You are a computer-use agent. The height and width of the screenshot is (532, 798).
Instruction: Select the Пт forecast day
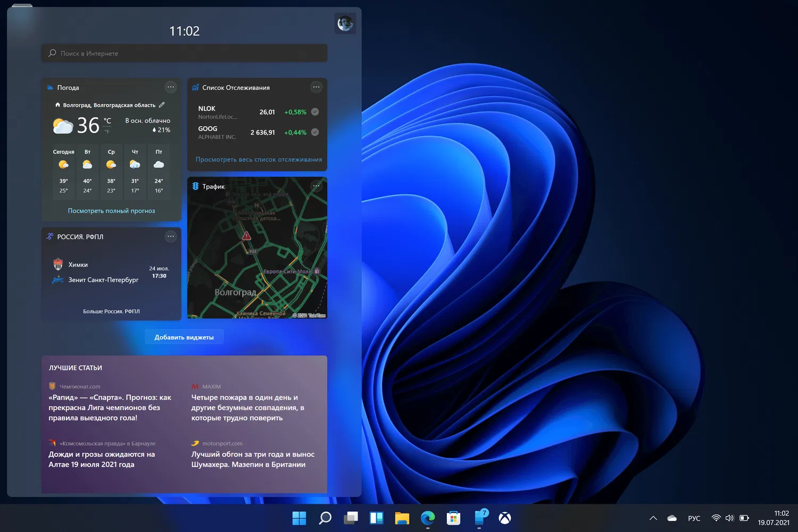tap(159, 171)
